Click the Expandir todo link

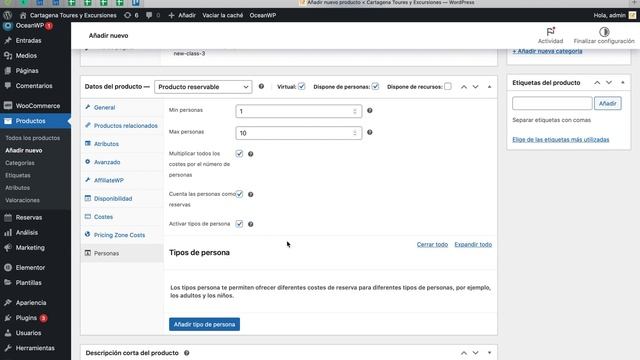pos(473,244)
